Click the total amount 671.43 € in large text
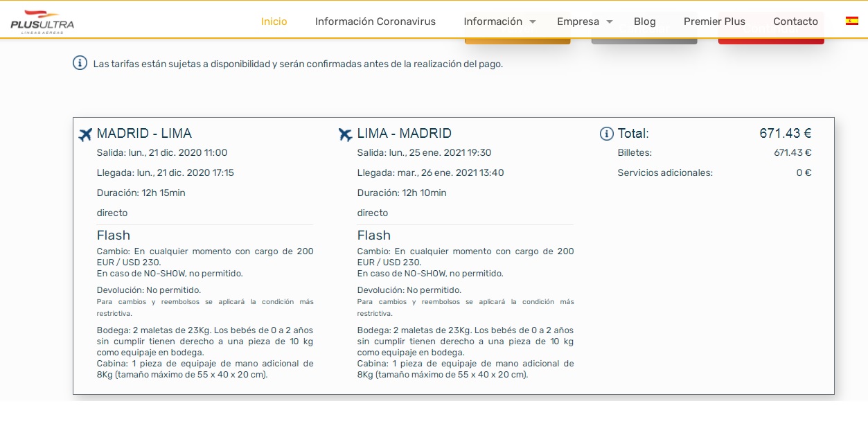The width and height of the screenshot is (868, 435). tap(786, 134)
